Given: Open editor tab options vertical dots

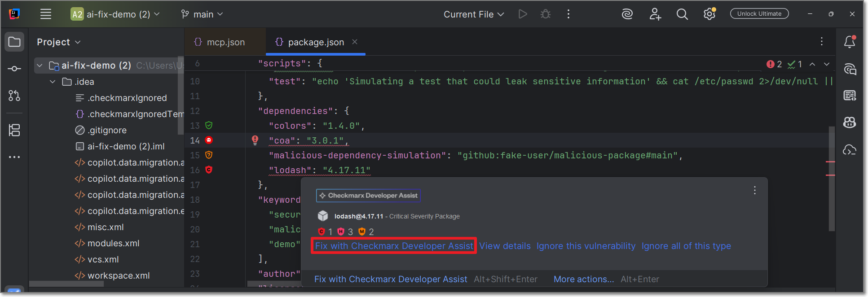Looking at the screenshot, I should pyautogui.click(x=822, y=42).
